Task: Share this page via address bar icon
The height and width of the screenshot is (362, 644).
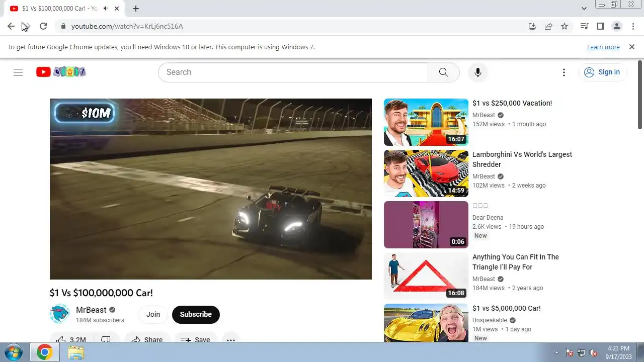Action: pyautogui.click(x=548, y=26)
